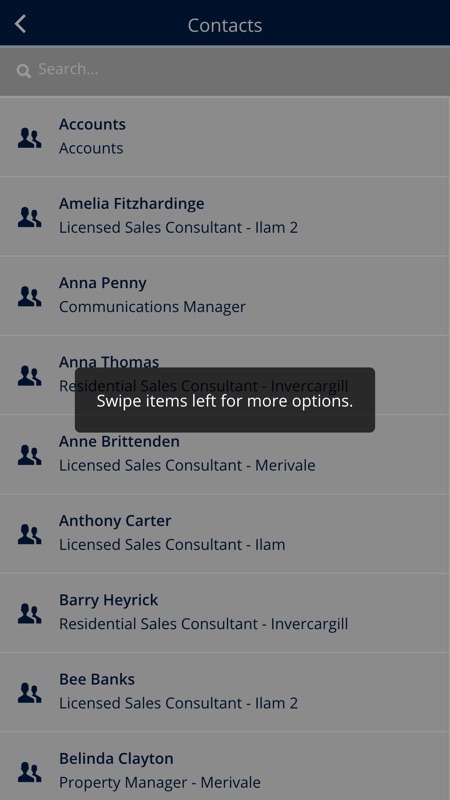Tap the search magnifier icon

click(x=23, y=70)
